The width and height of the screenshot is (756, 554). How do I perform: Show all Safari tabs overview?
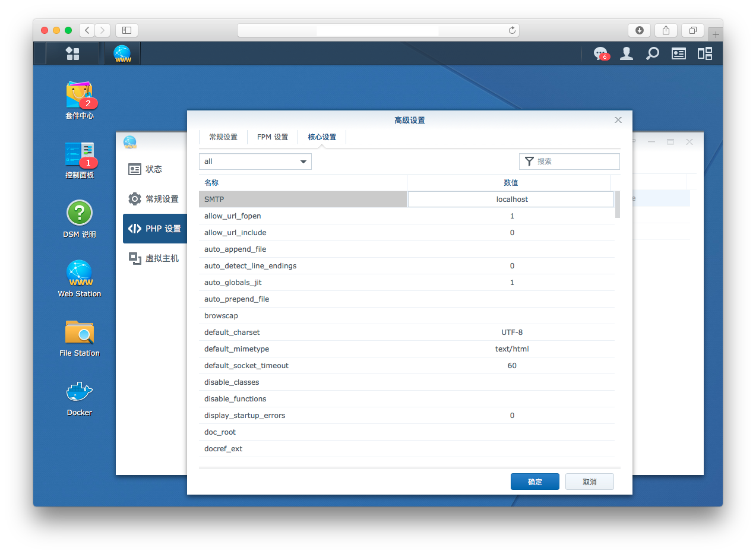(693, 30)
